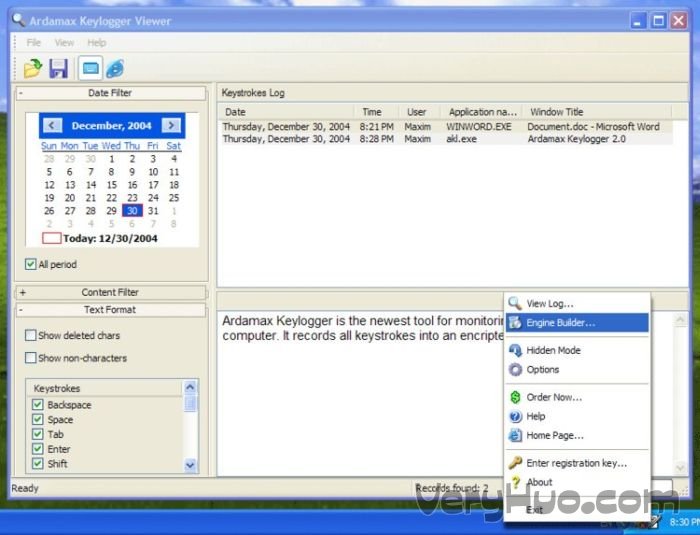The height and width of the screenshot is (535, 700).
Task: Click the Help question mark icon
Action: (515, 416)
